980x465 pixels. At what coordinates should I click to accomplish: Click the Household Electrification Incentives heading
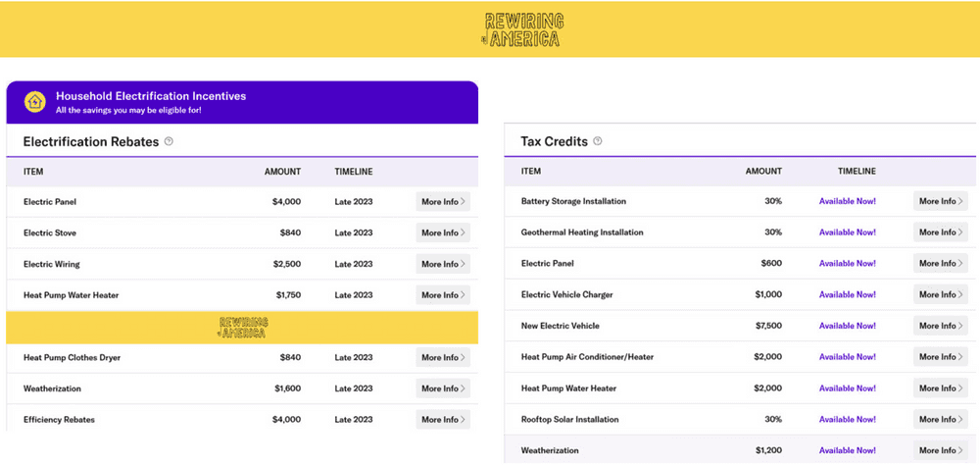point(151,96)
